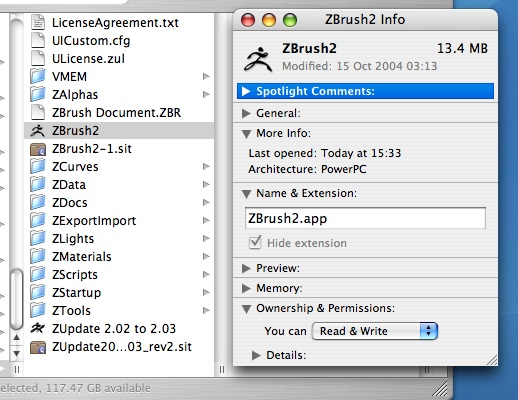Expand the Details disclosure triangle
The width and height of the screenshot is (518, 400).
click(x=256, y=355)
